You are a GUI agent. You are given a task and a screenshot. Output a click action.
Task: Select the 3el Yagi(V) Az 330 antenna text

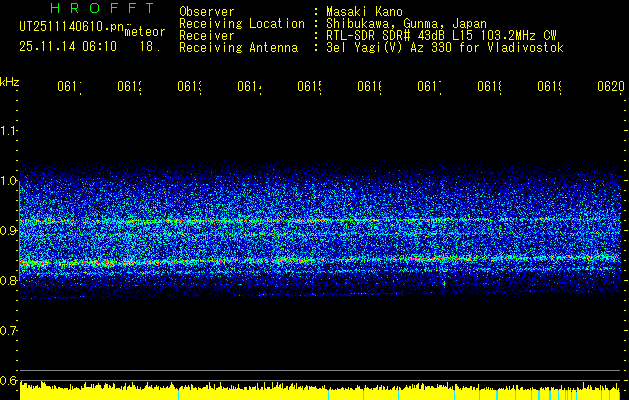tap(445, 48)
